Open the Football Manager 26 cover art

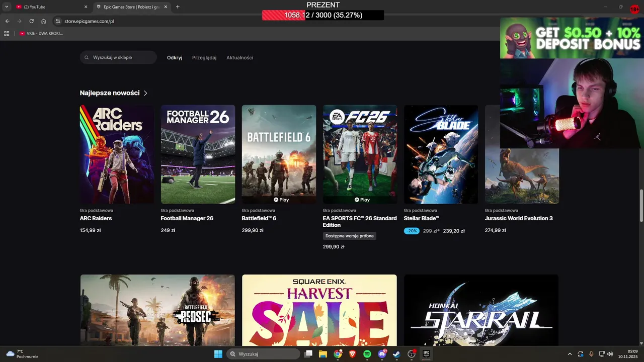click(198, 154)
